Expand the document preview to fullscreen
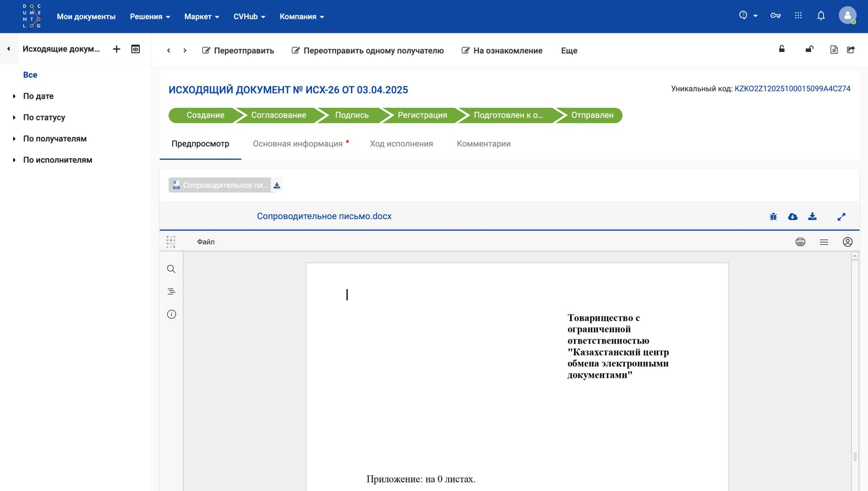This screenshot has height=491, width=868. 841,216
